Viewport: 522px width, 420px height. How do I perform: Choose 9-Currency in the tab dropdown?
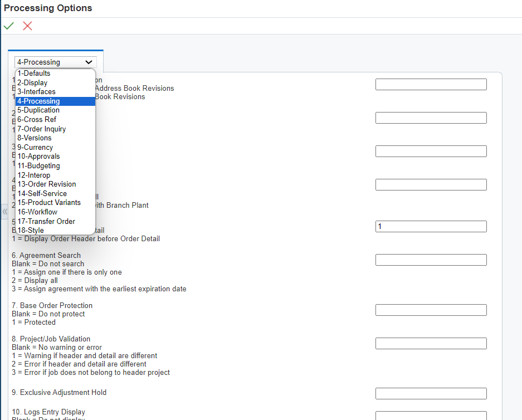[x=35, y=147]
